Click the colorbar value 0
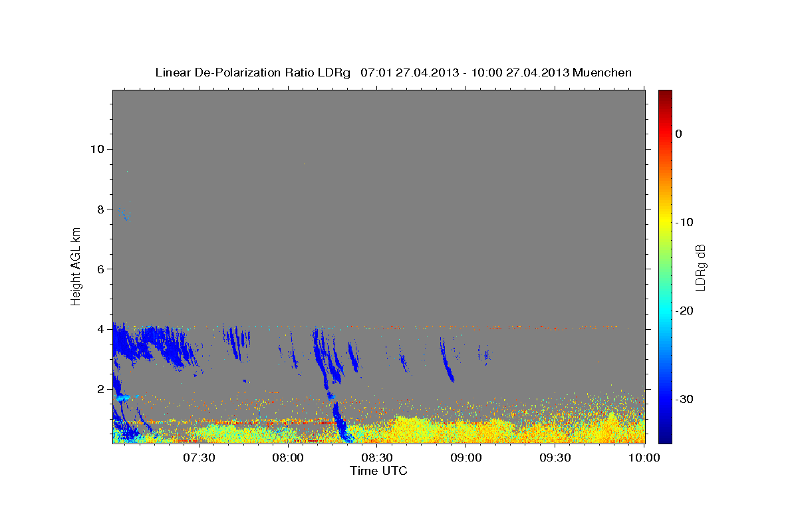 (679, 134)
